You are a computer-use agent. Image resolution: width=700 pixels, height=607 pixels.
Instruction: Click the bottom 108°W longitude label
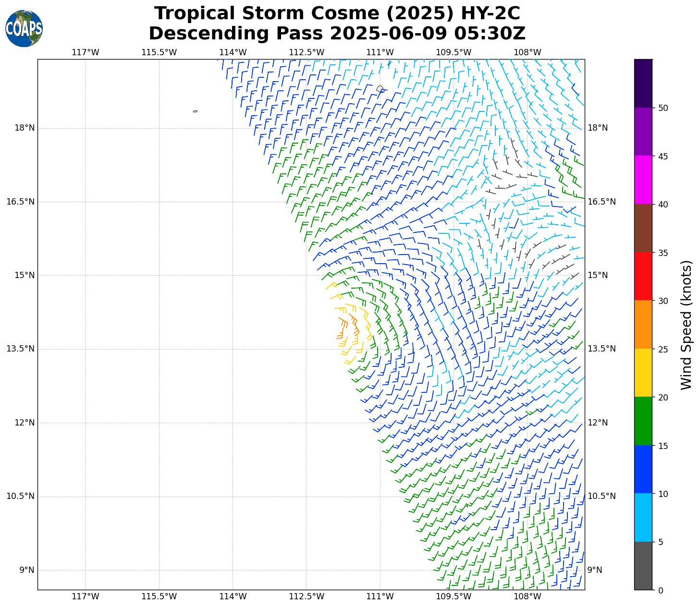click(x=527, y=596)
